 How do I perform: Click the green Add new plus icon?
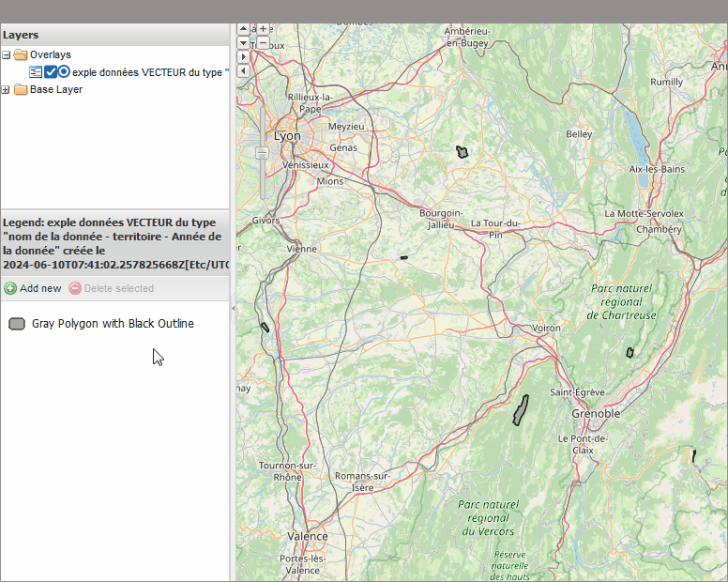pyautogui.click(x=9, y=288)
